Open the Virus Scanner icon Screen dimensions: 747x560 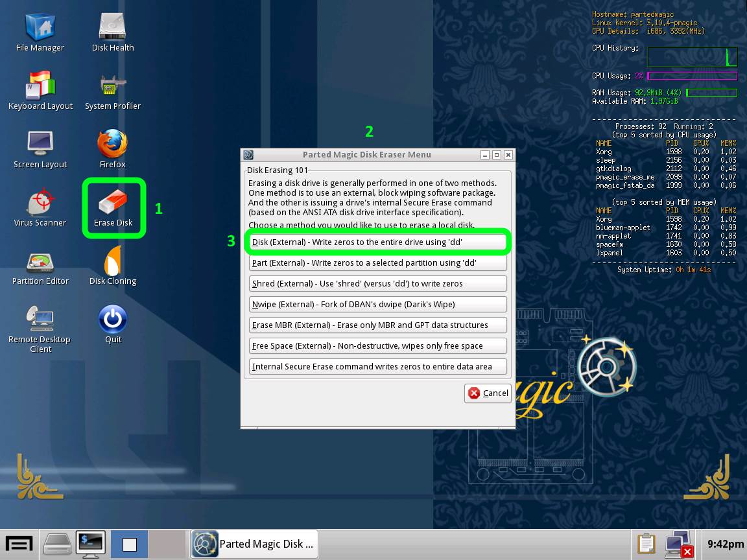click(x=40, y=207)
